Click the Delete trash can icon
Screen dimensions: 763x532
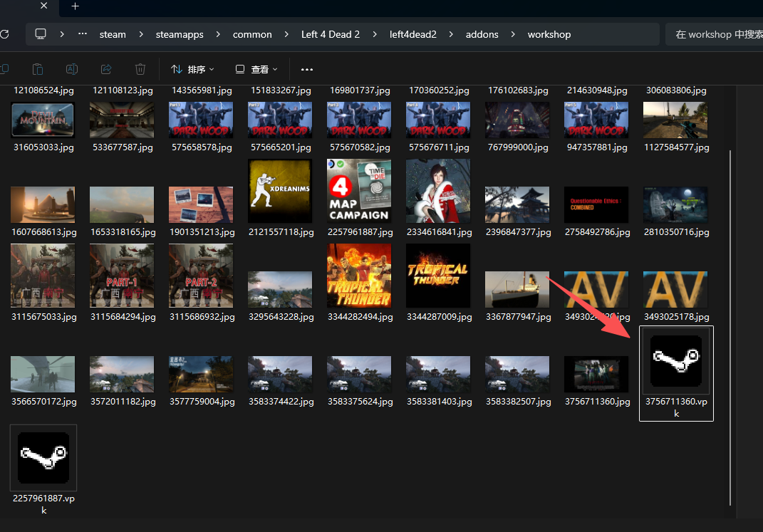coord(140,69)
